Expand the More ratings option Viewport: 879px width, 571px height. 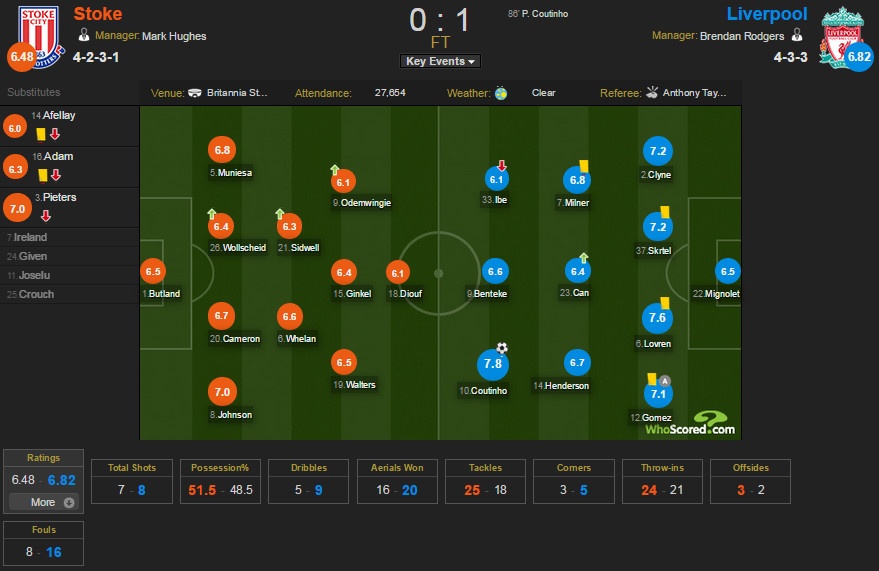[53, 502]
